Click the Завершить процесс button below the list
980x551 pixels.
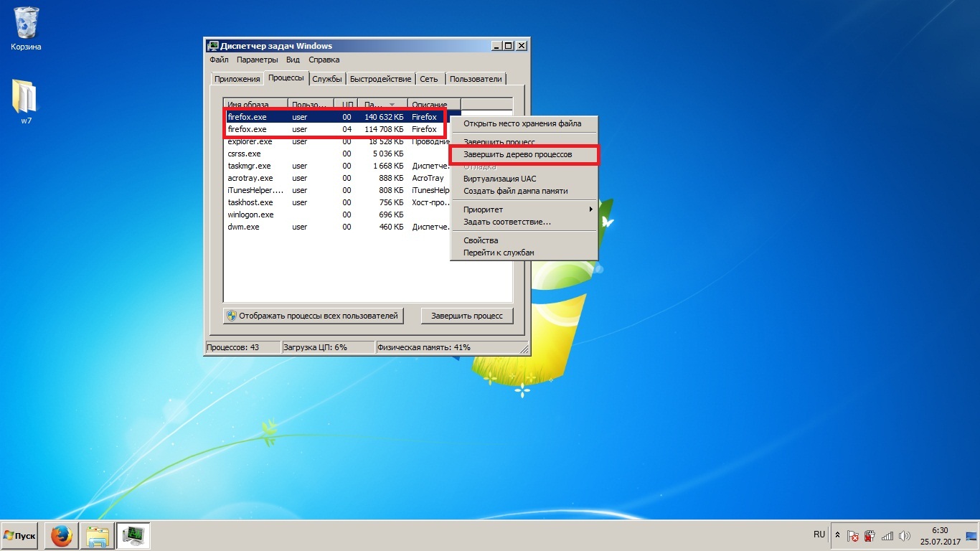click(467, 316)
